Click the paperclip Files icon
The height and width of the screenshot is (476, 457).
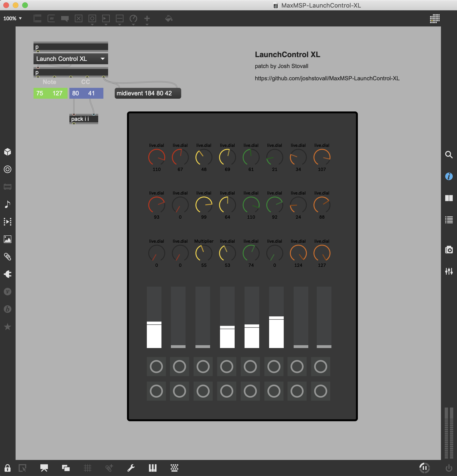[x=8, y=257]
